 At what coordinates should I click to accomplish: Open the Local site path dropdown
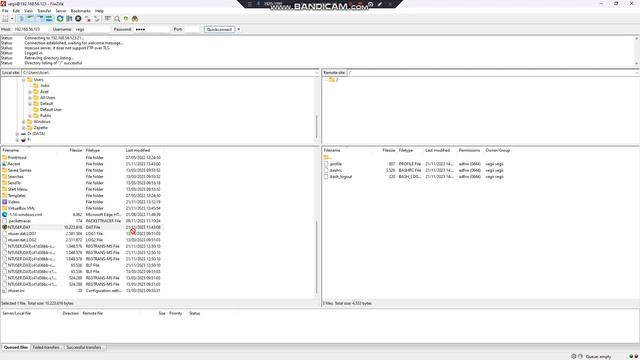[317, 73]
